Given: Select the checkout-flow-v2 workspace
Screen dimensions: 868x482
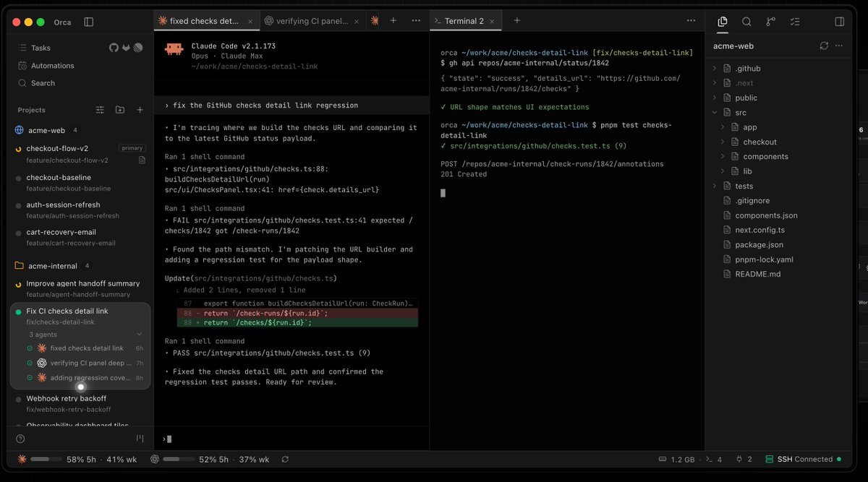Looking at the screenshot, I should coord(80,154).
